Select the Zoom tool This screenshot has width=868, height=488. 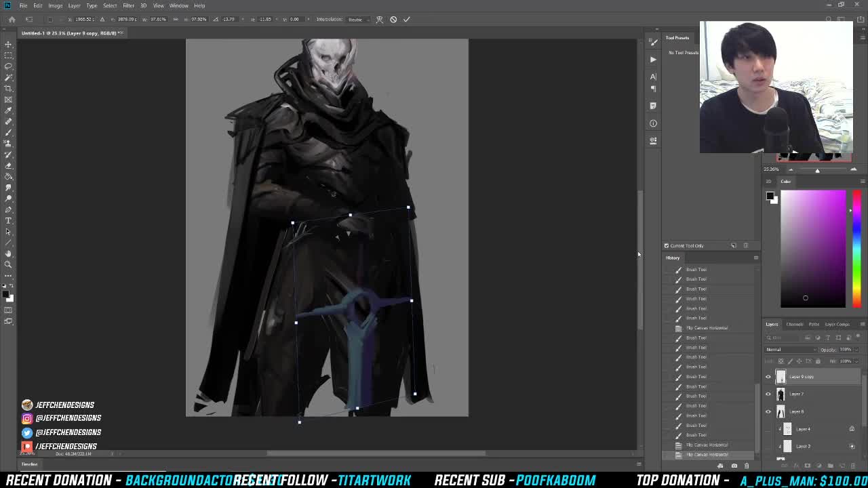[8, 264]
